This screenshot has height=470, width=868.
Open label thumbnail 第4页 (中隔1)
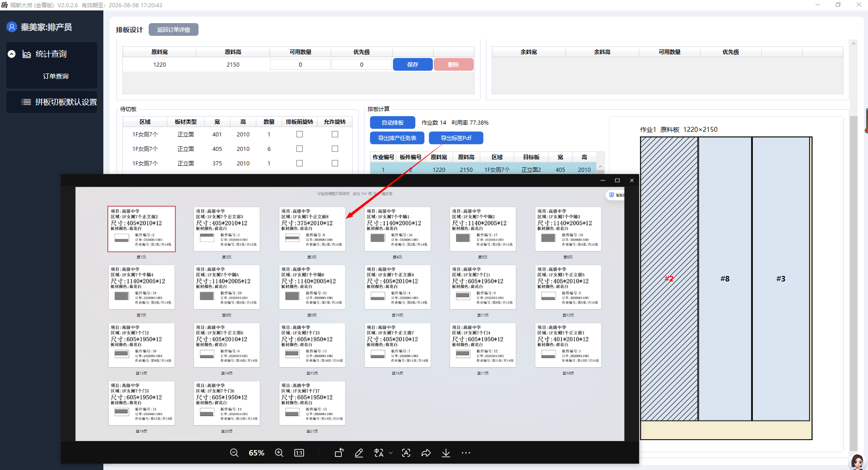pyautogui.click(x=398, y=229)
